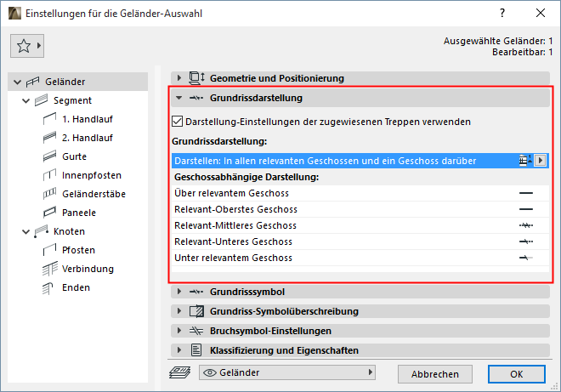Select Innenpfosten in the tree
The height and width of the screenshot is (392, 561).
point(91,175)
